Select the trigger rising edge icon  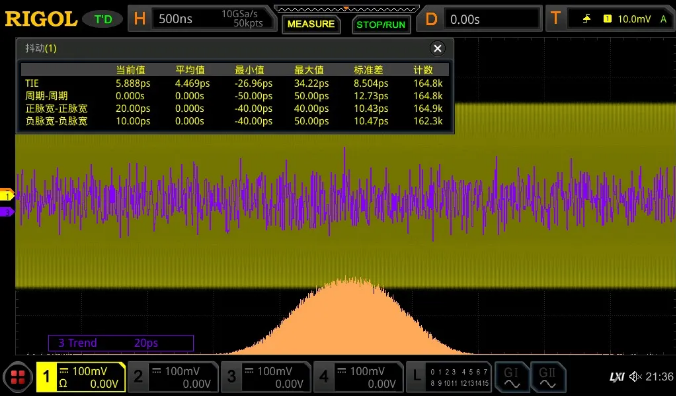tap(587, 19)
